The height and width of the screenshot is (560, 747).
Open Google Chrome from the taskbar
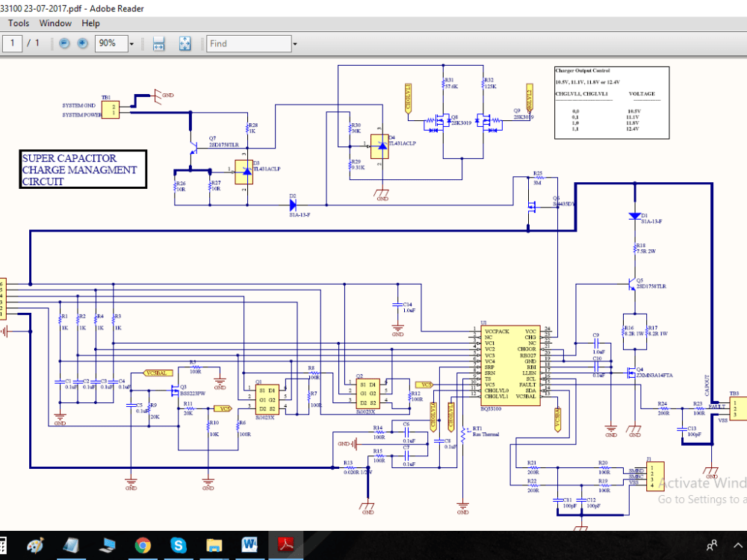(143, 545)
